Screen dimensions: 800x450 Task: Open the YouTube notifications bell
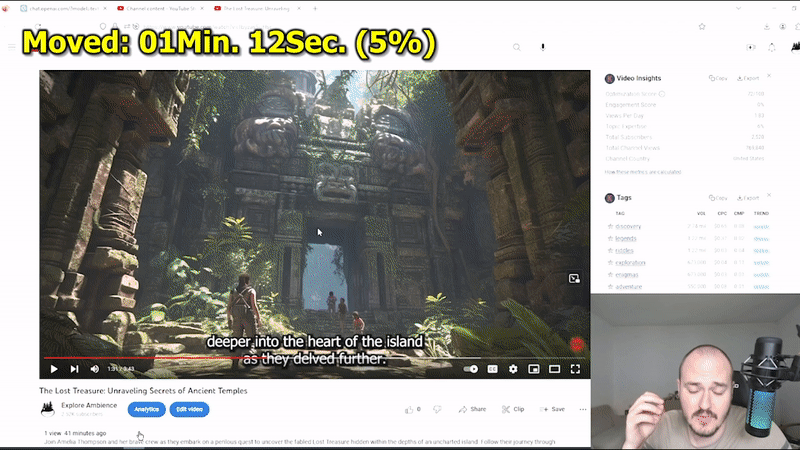pyautogui.click(x=772, y=47)
